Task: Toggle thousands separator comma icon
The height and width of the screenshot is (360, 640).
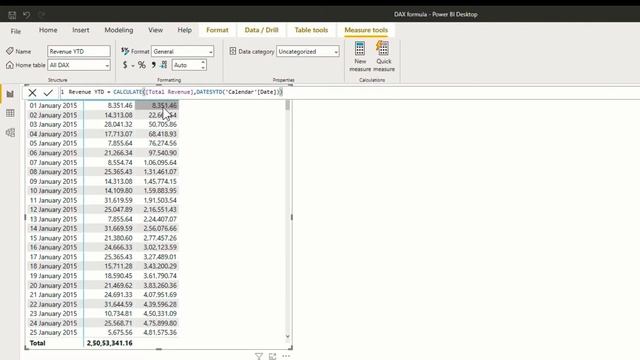Action: point(153,65)
